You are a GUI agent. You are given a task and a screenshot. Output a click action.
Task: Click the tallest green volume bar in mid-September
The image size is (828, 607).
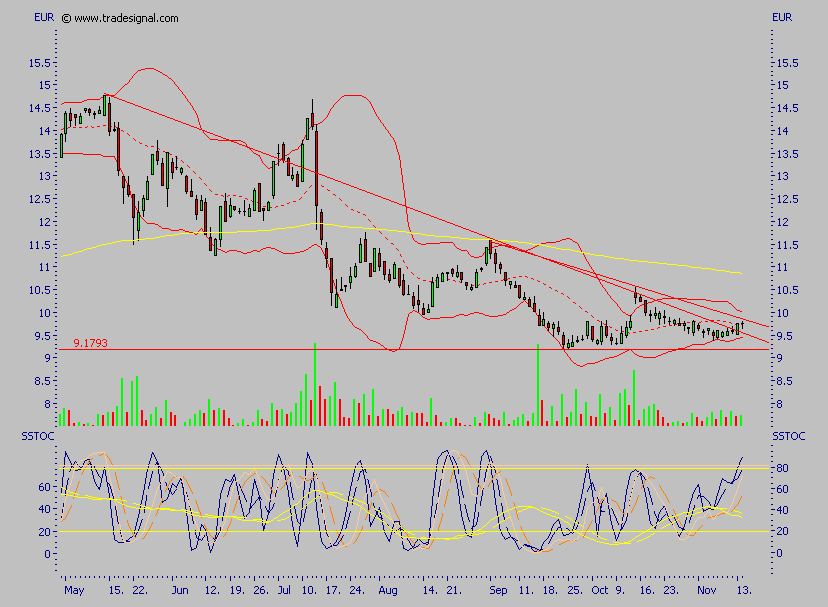[x=538, y=385]
